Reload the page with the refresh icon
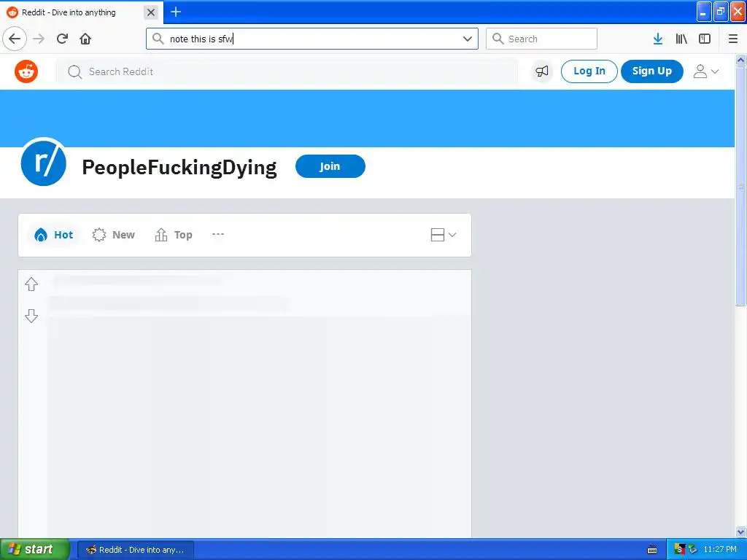This screenshot has height=560, width=747. coord(62,39)
